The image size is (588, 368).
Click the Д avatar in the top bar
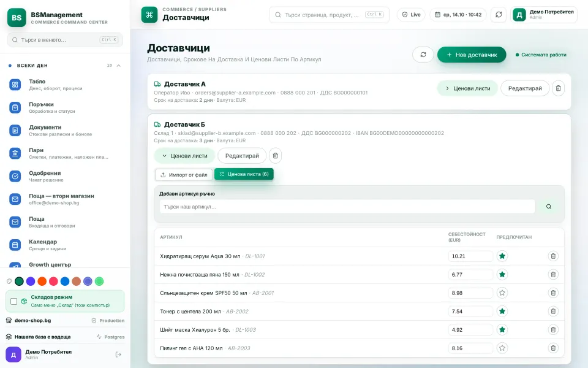519,15
